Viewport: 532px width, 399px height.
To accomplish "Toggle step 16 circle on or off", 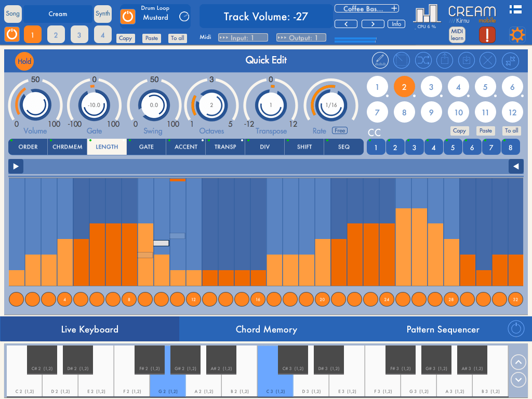I will tap(258, 299).
